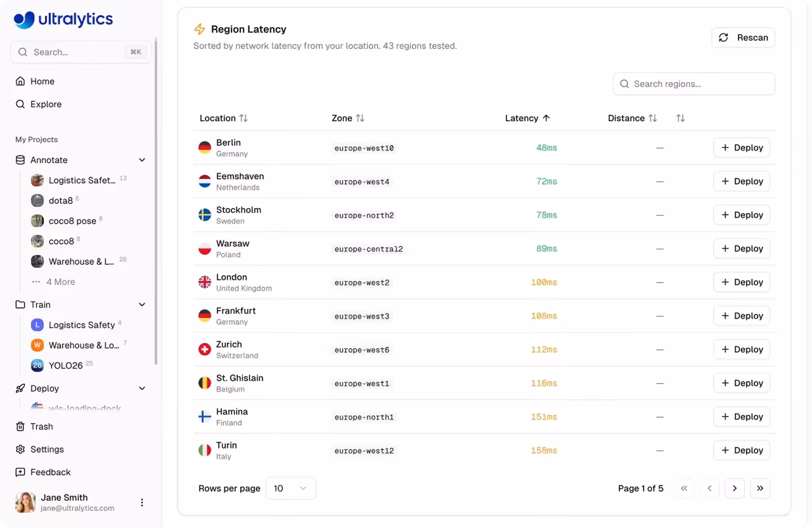Toggle sort on Zone column
Viewport: 812px width, 528px height.
[348, 118]
